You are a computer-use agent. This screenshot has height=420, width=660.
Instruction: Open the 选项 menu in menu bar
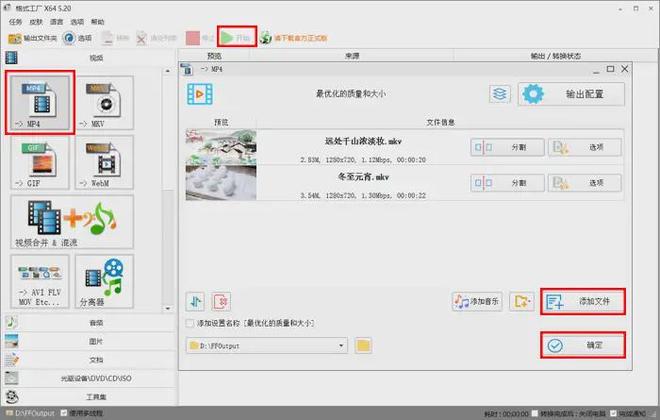click(x=77, y=22)
